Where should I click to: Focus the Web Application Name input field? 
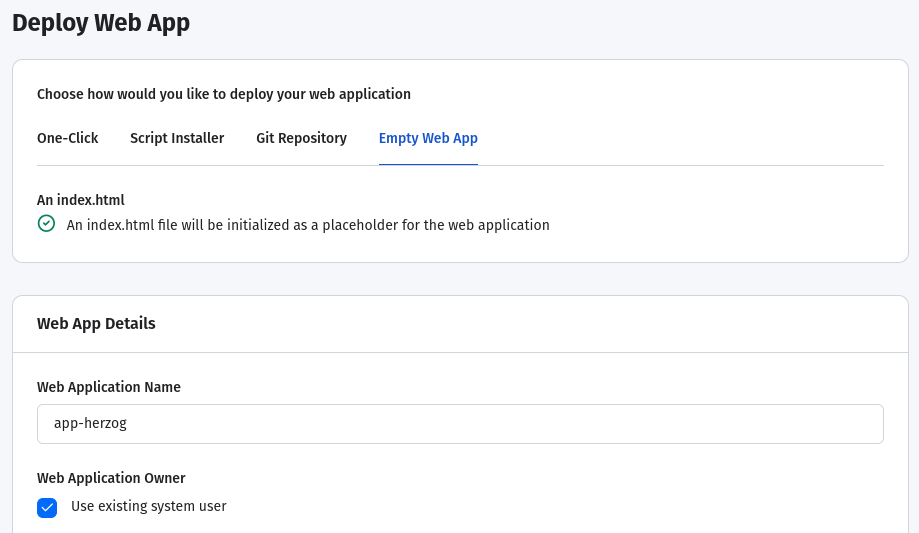[460, 424]
